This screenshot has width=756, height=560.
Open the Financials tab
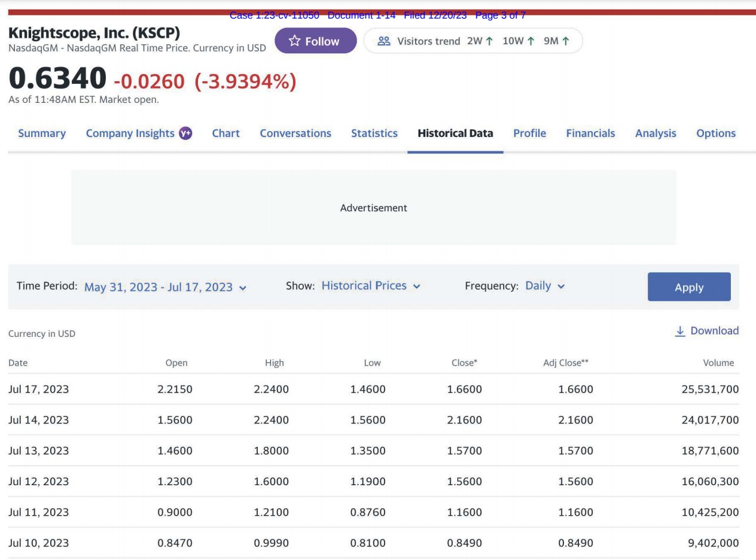[x=590, y=133]
